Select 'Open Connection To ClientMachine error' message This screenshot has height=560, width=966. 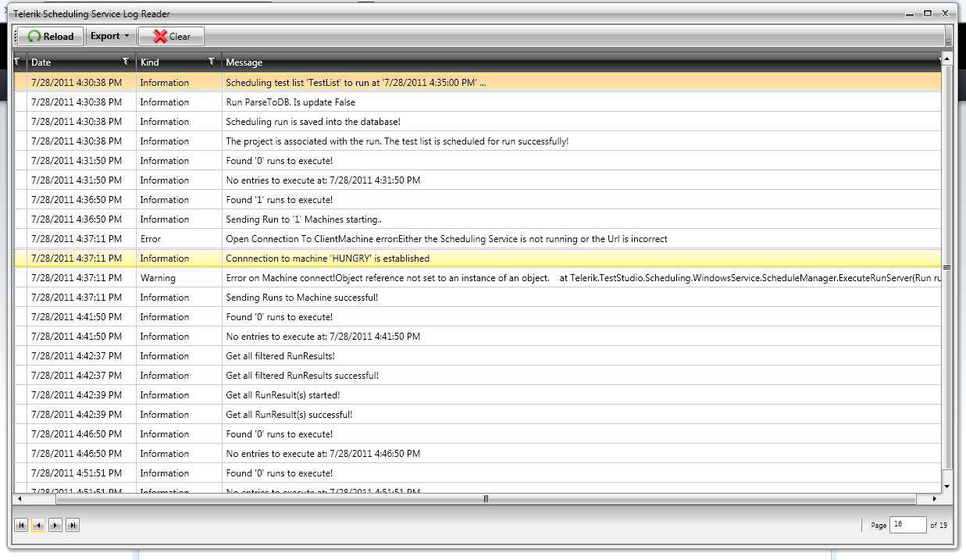[x=447, y=239]
